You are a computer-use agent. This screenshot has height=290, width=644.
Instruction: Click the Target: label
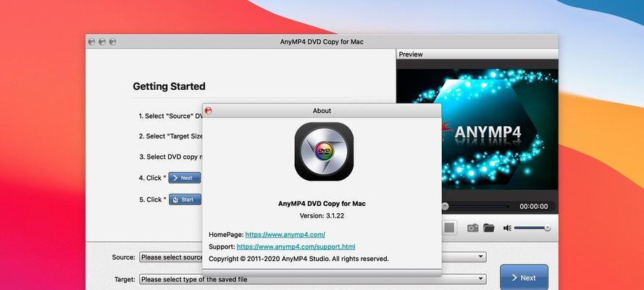[125, 279]
